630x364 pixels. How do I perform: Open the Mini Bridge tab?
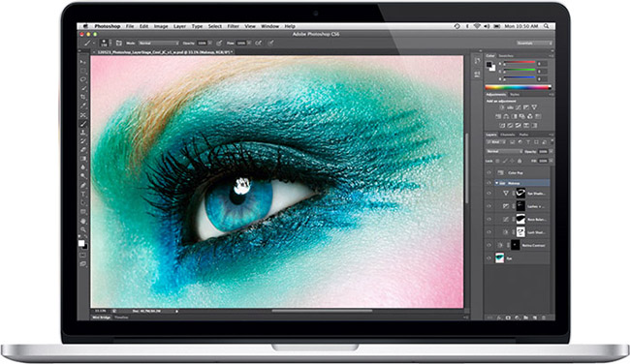pyautogui.click(x=102, y=318)
